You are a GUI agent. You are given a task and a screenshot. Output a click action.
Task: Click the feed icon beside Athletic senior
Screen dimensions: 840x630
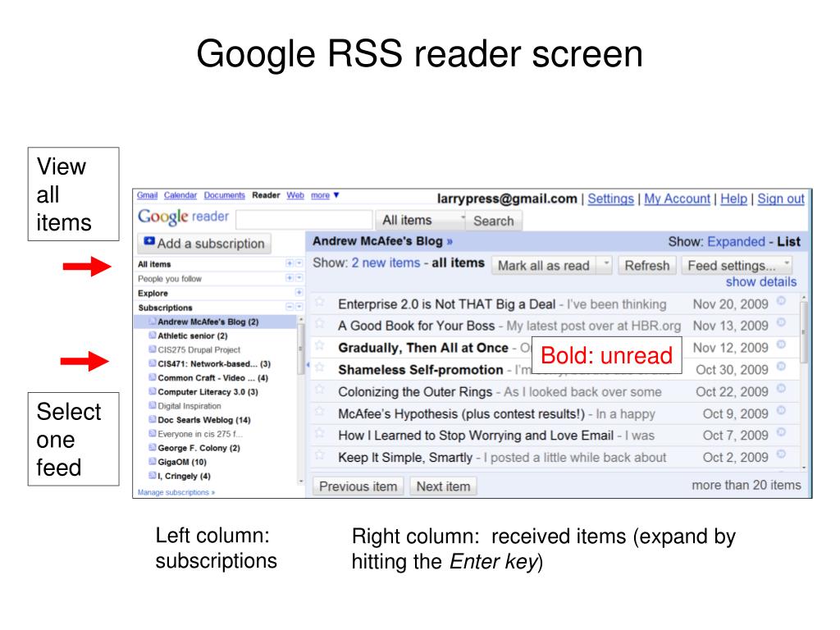pos(152,336)
